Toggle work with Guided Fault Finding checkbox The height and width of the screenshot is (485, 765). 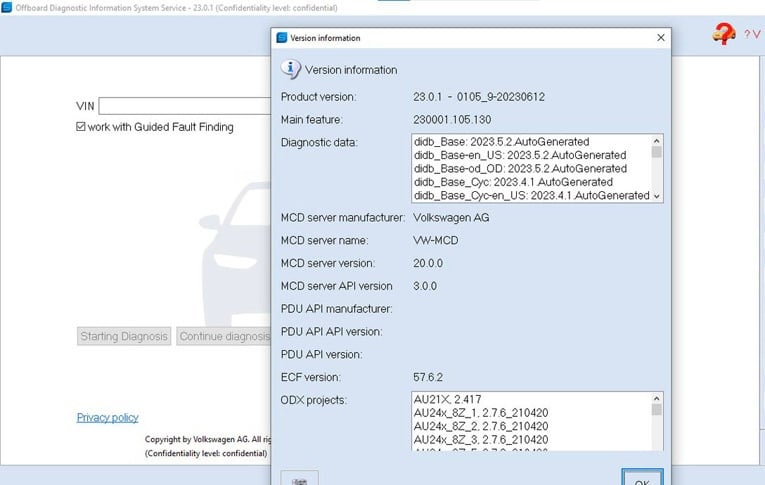click(x=81, y=127)
